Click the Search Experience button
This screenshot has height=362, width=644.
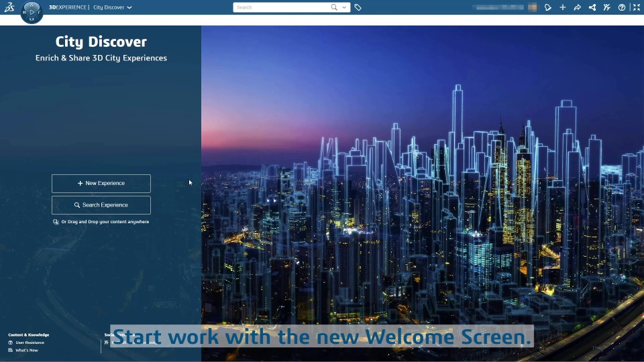click(x=101, y=205)
